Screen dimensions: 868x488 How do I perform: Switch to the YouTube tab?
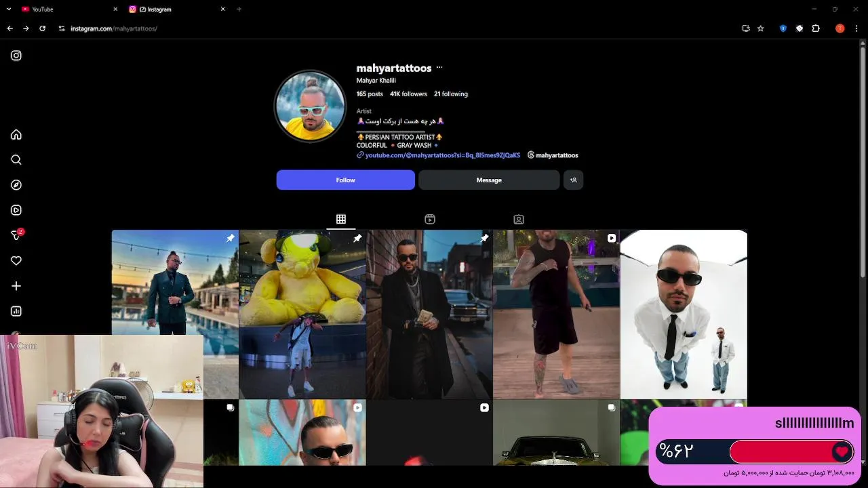(68, 9)
